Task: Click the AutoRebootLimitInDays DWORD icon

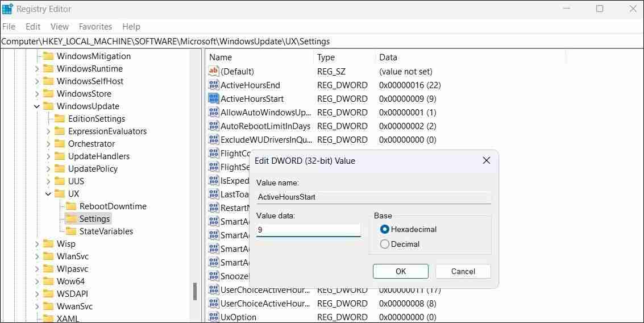Action: coord(214,126)
